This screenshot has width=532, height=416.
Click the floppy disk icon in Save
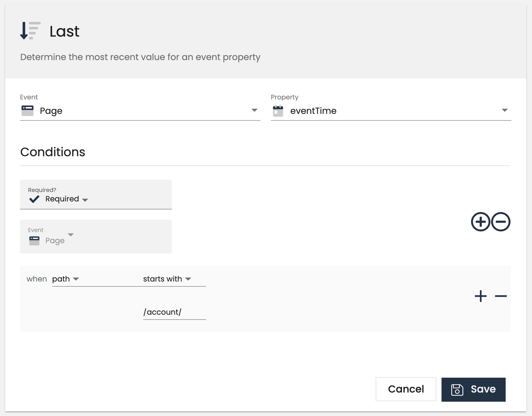click(457, 389)
